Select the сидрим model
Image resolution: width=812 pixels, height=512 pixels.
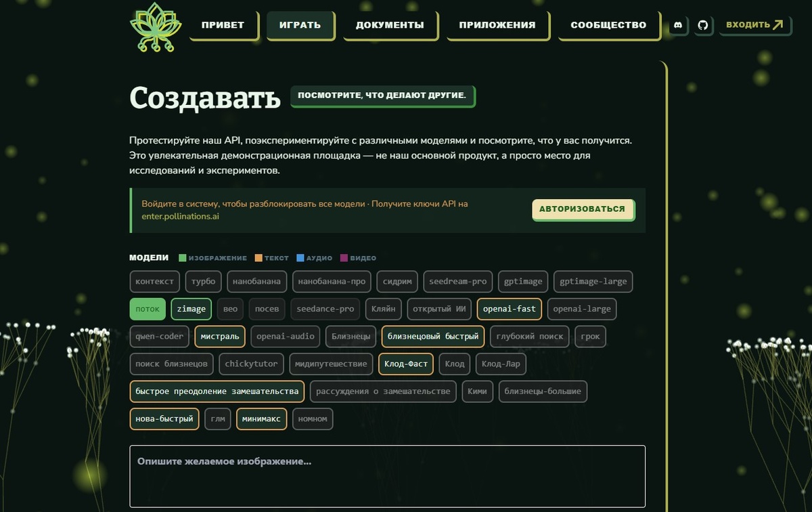[397, 282]
